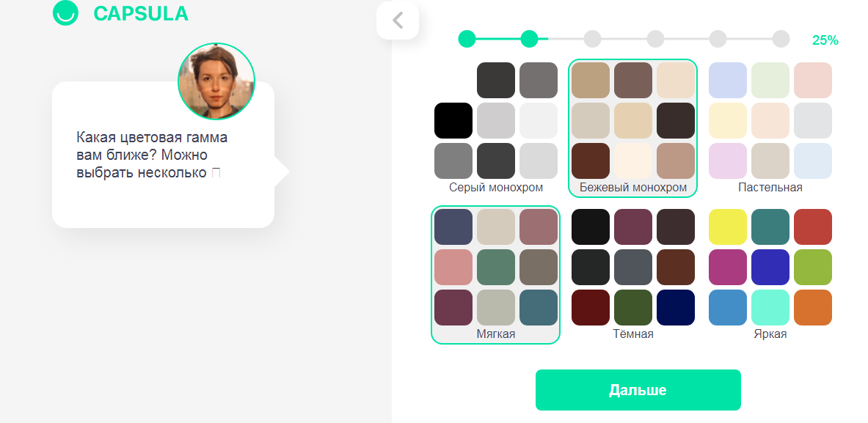Click the Capsula smiley logo icon
This screenshot has width=868, height=423.
[65, 12]
